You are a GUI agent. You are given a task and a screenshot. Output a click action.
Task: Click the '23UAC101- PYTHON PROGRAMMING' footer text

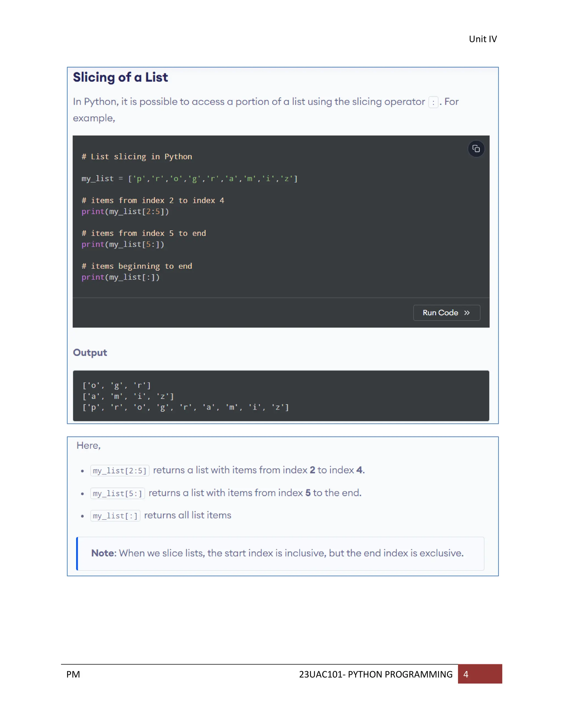(x=376, y=674)
